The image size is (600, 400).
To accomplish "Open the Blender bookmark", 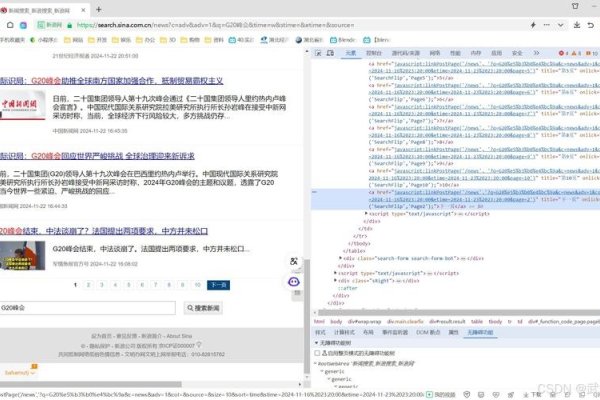I will pos(342,40).
